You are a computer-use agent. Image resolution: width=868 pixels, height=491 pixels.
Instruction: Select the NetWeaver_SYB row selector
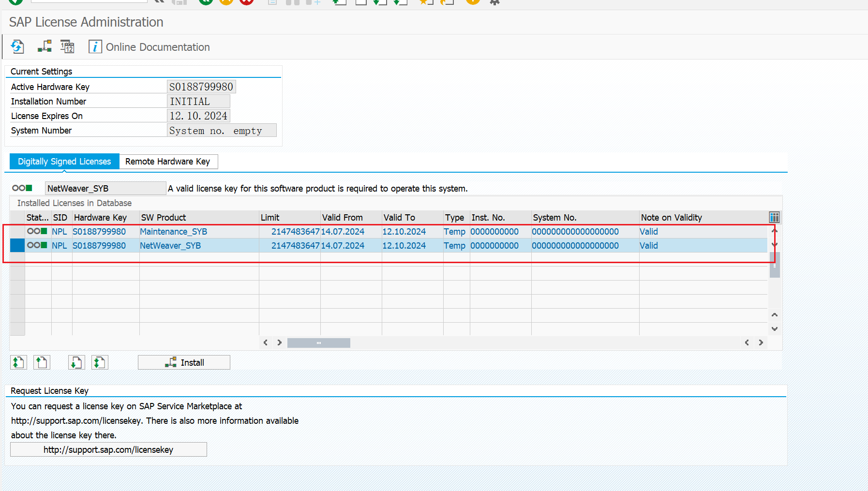coord(17,246)
